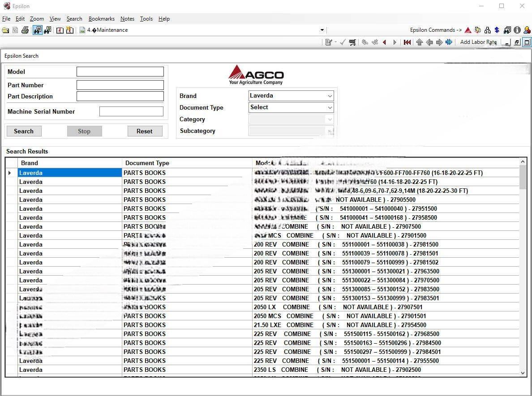Click the hierarchy tree diagram icon
This screenshot has height=396, width=532.
pos(488,30)
